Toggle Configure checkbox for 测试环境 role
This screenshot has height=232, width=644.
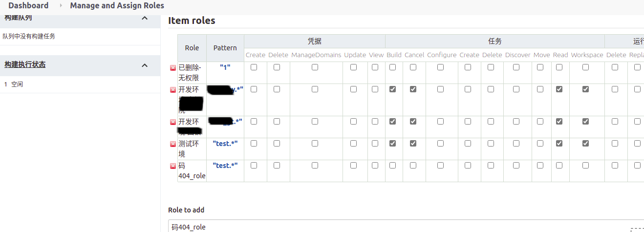[x=440, y=144]
